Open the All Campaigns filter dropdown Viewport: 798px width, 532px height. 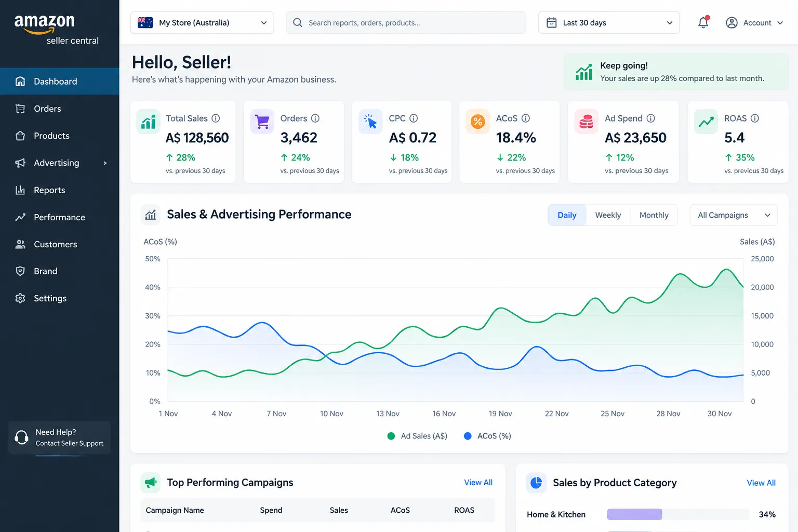pyautogui.click(x=734, y=215)
